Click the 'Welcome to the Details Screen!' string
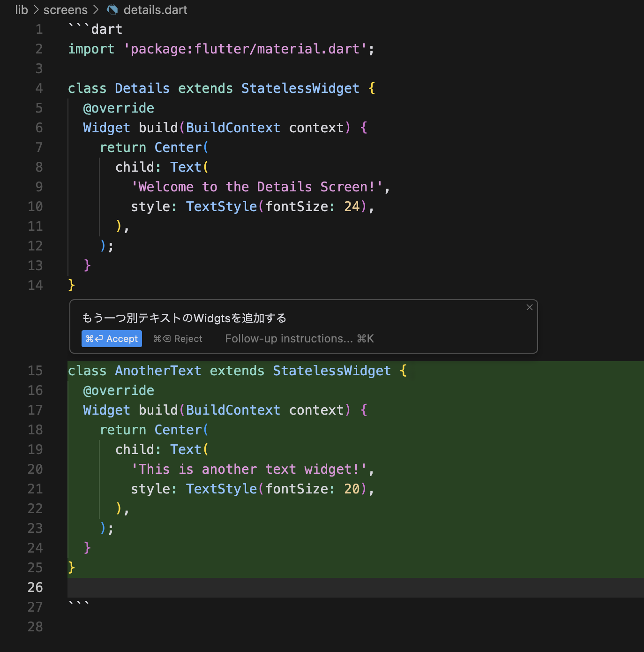The width and height of the screenshot is (644, 652). (x=257, y=187)
